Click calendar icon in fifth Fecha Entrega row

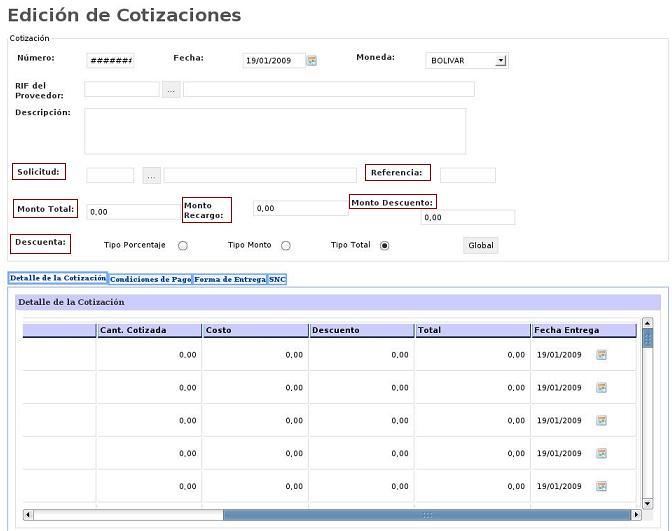coord(602,487)
